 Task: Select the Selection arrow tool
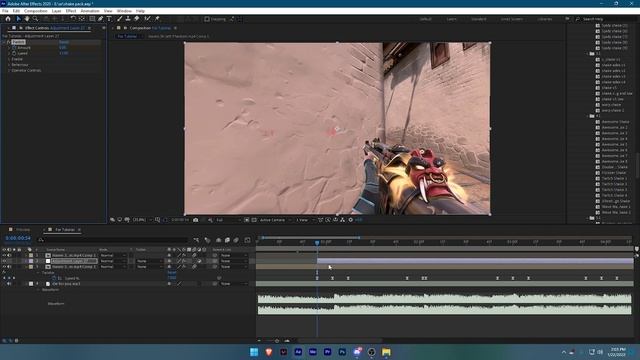[x=18, y=19]
